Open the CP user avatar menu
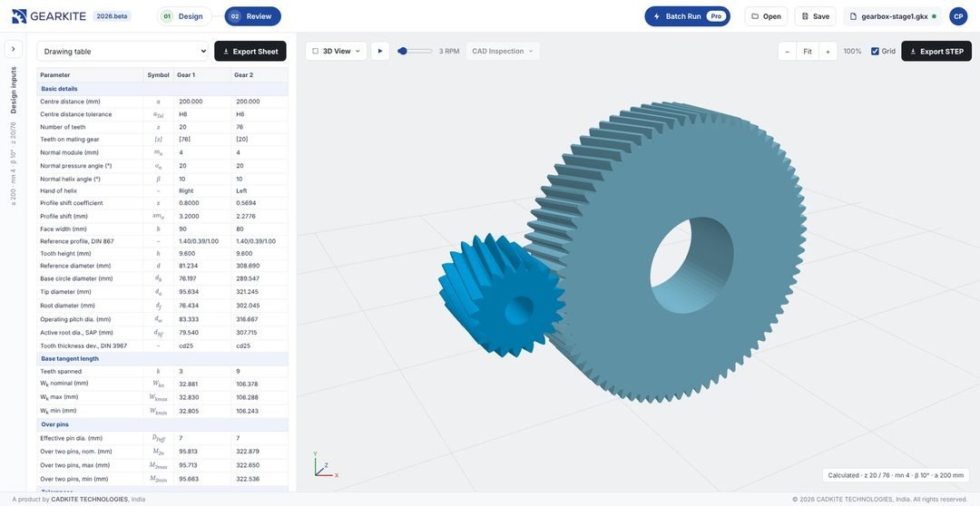980x506 pixels. [958, 16]
